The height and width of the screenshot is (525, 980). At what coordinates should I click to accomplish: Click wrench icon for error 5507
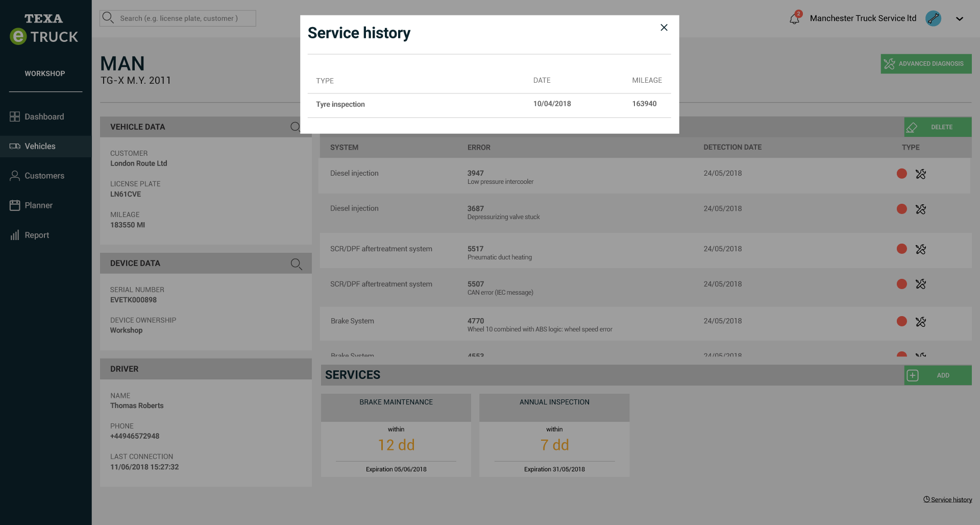(921, 284)
